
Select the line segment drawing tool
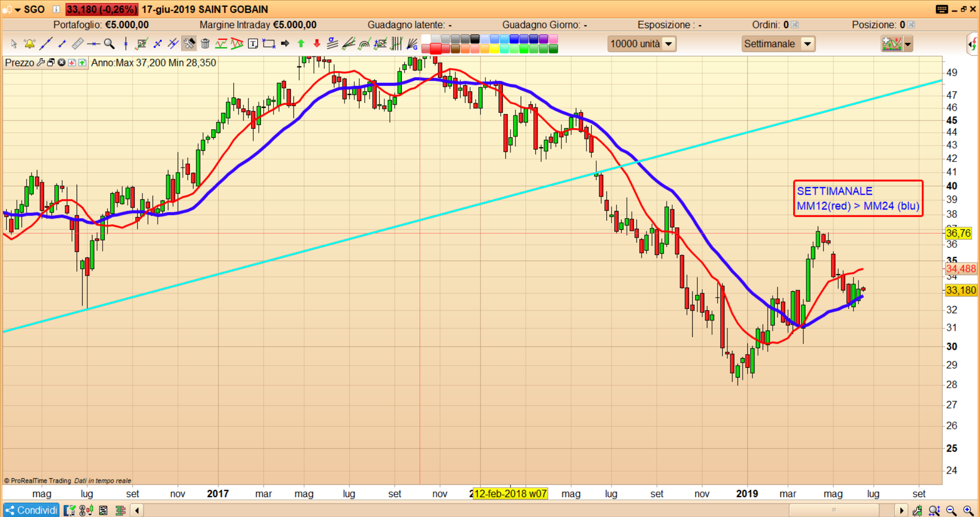pyautogui.click(x=62, y=44)
